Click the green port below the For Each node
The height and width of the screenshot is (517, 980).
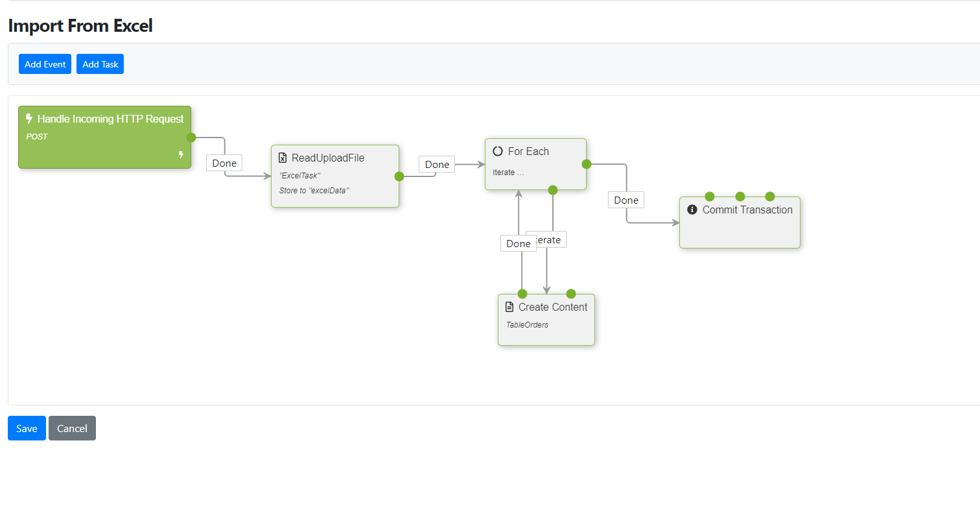point(552,190)
